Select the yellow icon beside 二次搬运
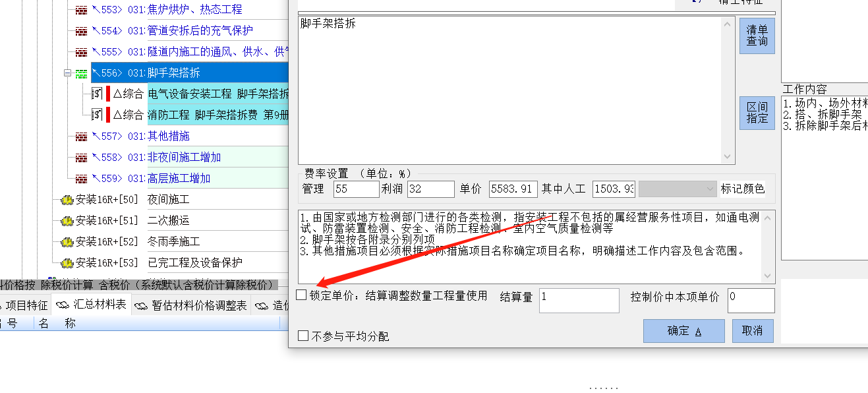The height and width of the screenshot is (393, 868). (x=67, y=220)
